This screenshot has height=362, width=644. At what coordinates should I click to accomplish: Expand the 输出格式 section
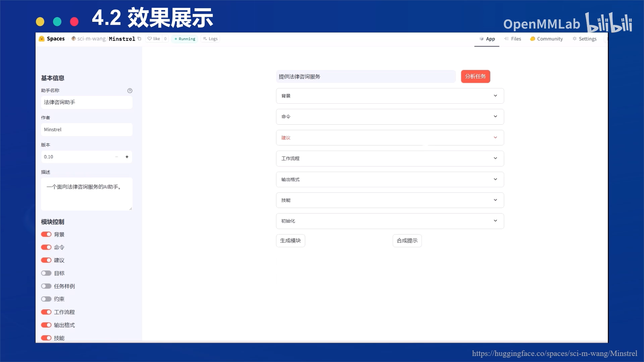[x=390, y=180]
